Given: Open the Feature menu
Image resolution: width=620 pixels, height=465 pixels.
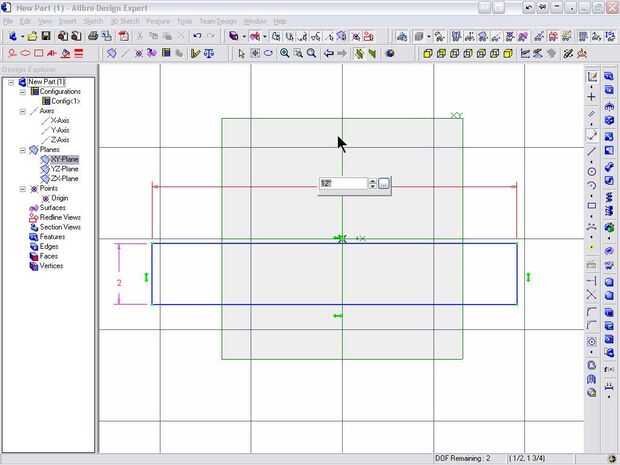Looking at the screenshot, I should [158, 21].
